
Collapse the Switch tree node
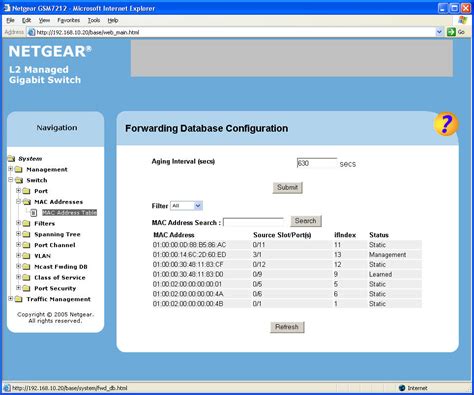[11, 180]
